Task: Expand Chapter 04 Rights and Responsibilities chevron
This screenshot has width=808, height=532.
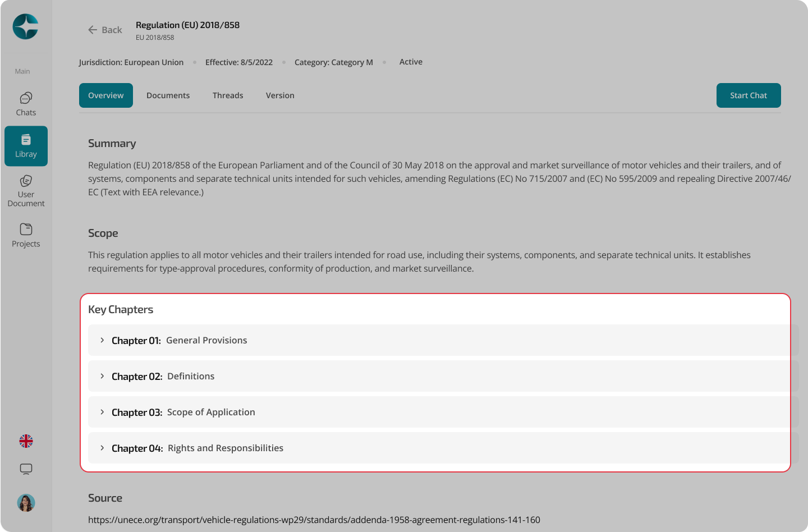Action: 102,448
